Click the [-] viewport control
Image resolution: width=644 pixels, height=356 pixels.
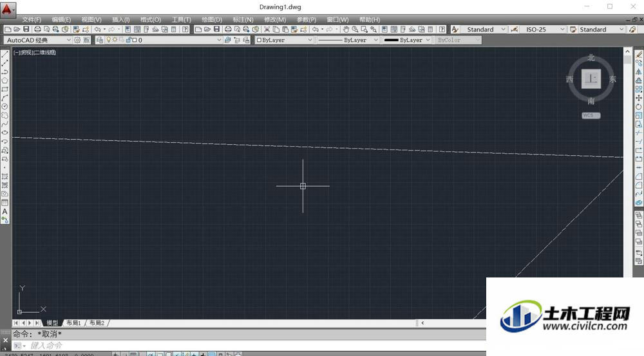(17, 52)
